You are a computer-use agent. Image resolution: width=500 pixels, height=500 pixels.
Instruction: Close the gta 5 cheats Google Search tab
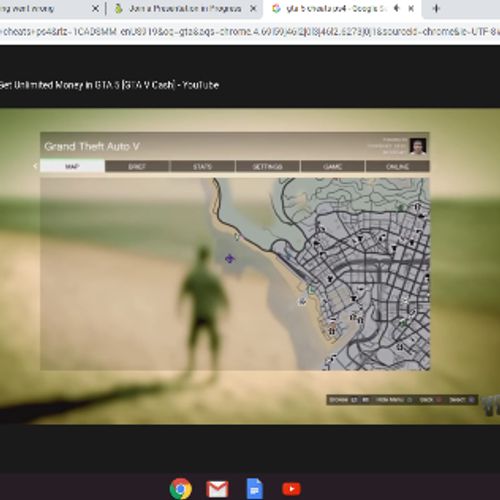(411, 8)
